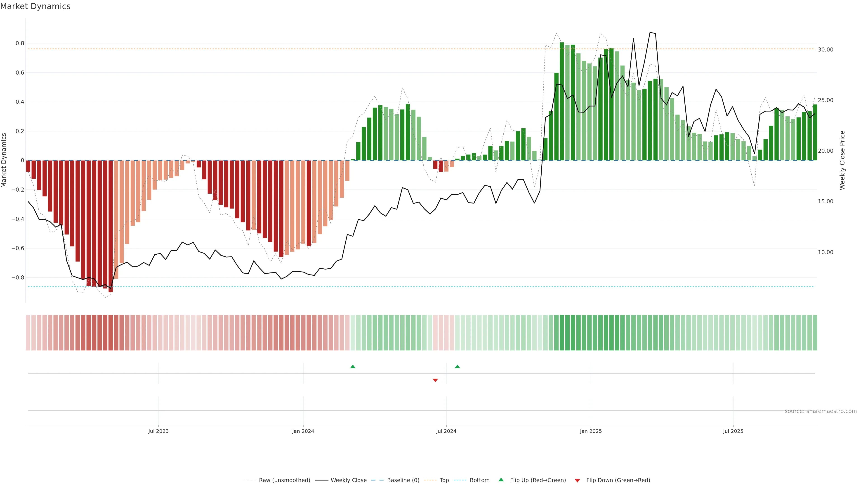Hide the Bottom threshold legend entry

tap(479, 480)
